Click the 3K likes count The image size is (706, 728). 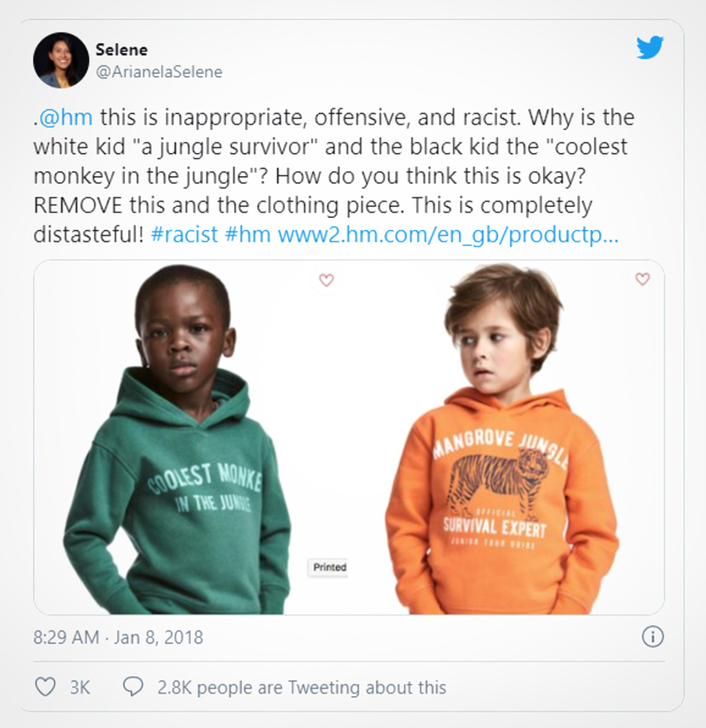[x=80, y=687]
